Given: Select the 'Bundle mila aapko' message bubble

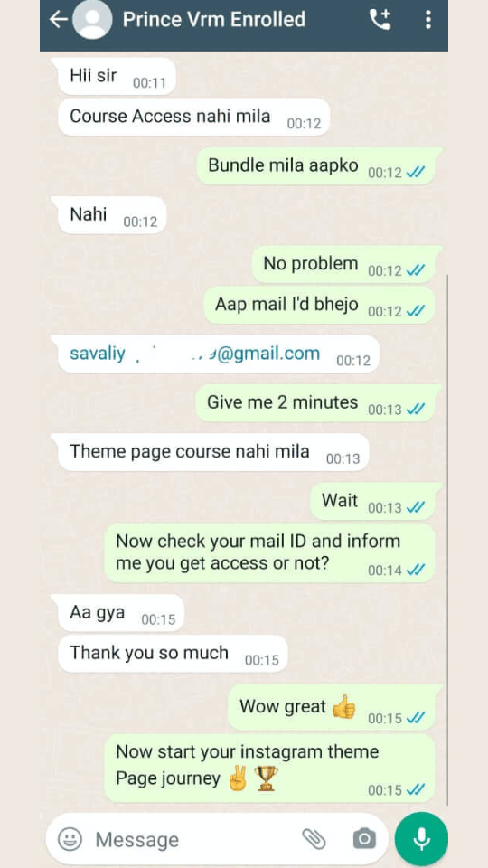Looking at the screenshot, I should [316, 166].
